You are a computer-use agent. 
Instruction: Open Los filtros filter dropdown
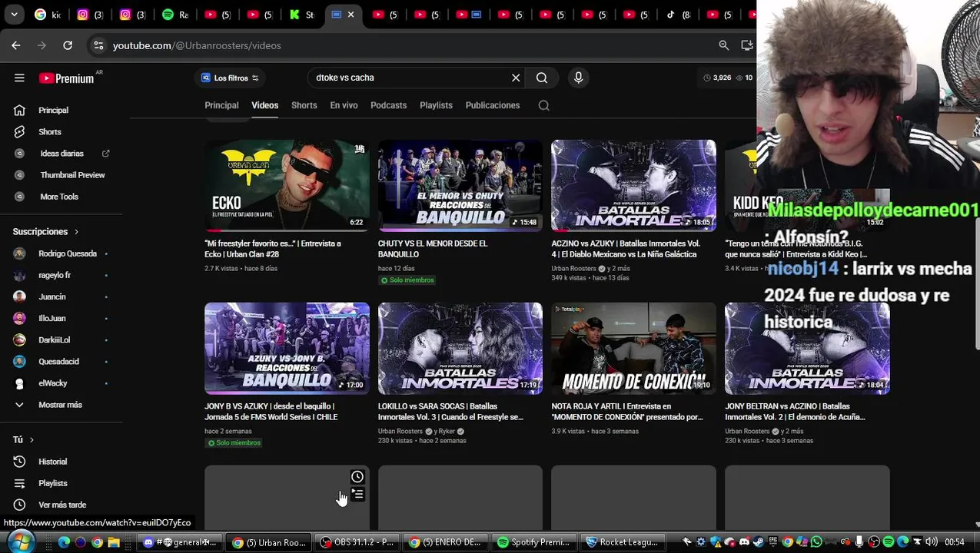(230, 78)
